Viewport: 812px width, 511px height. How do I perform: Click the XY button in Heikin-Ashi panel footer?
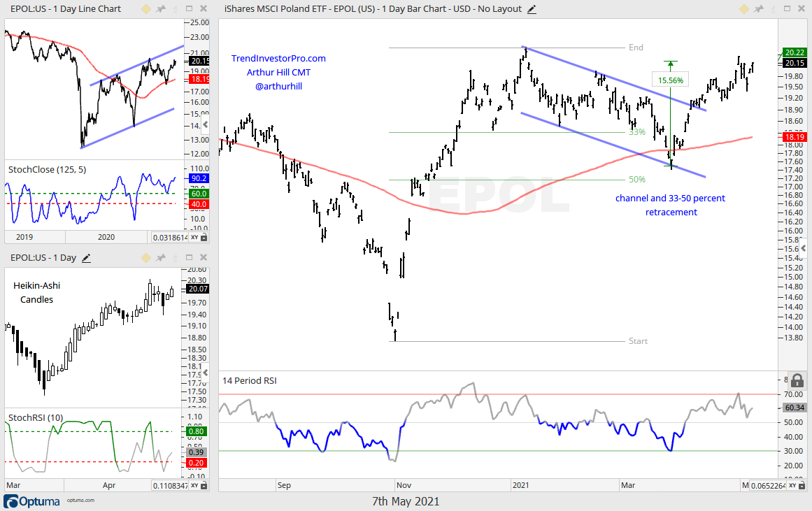tap(194, 485)
